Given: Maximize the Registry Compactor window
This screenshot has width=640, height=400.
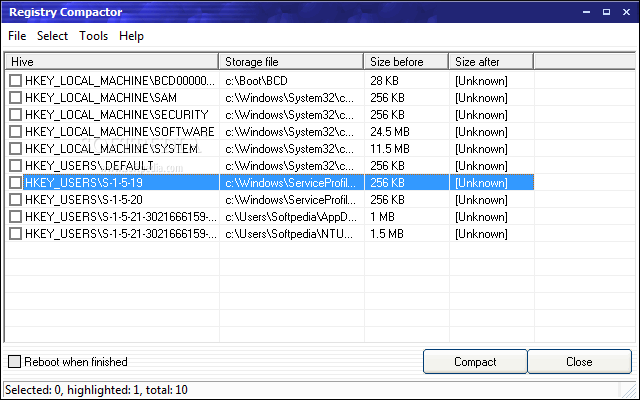Looking at the screenshot, I should click(x=607, y=12).
